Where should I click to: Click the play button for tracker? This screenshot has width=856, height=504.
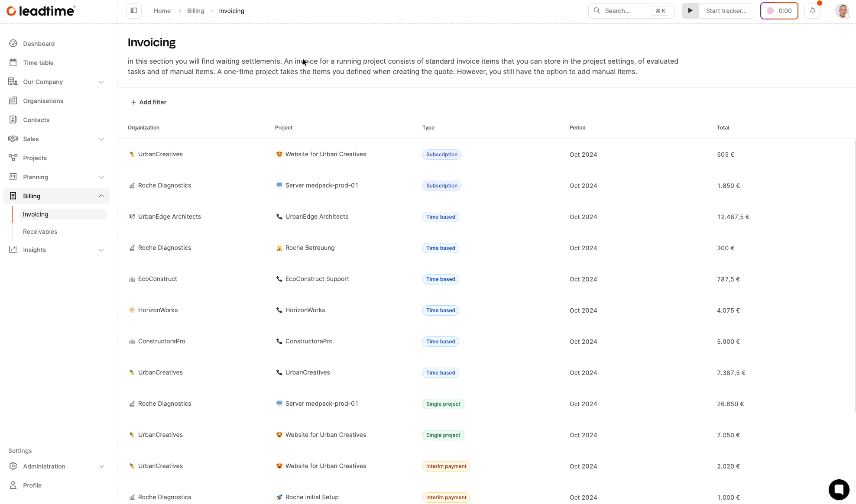point(690,11)
